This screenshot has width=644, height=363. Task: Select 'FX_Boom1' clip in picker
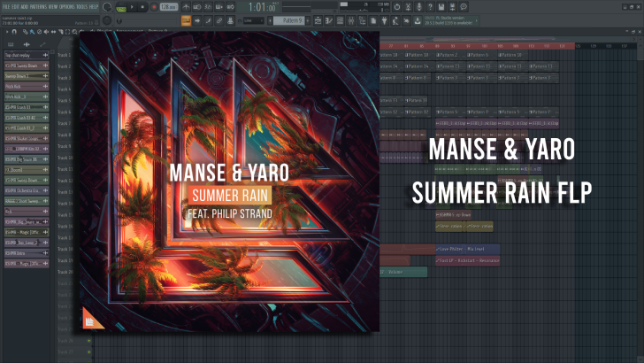pos(27,170)
